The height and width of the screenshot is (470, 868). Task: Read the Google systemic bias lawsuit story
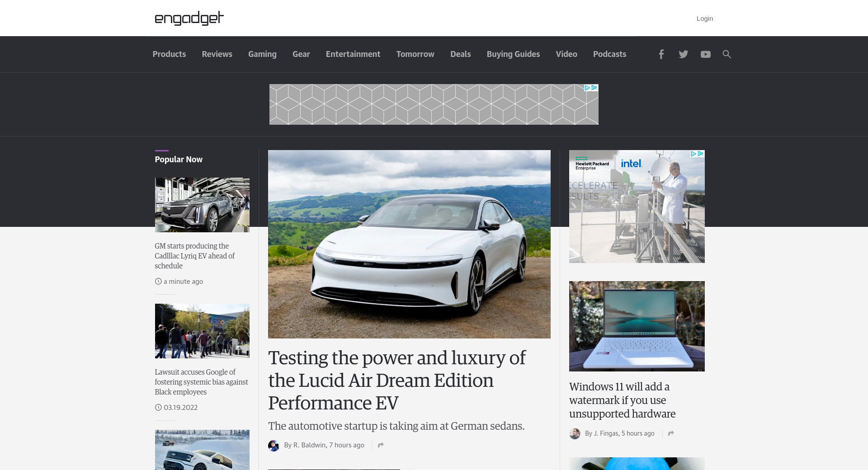tap(202, 382)
